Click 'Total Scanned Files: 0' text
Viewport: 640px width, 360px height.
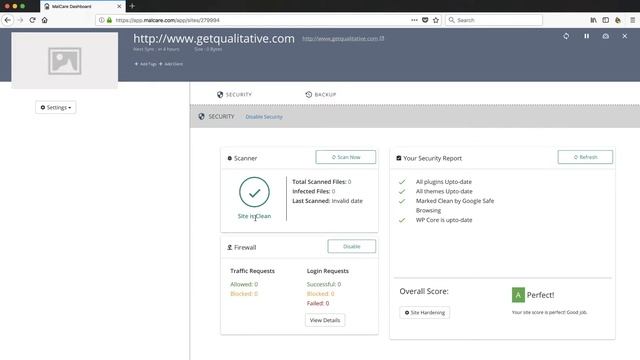point(322,182)
